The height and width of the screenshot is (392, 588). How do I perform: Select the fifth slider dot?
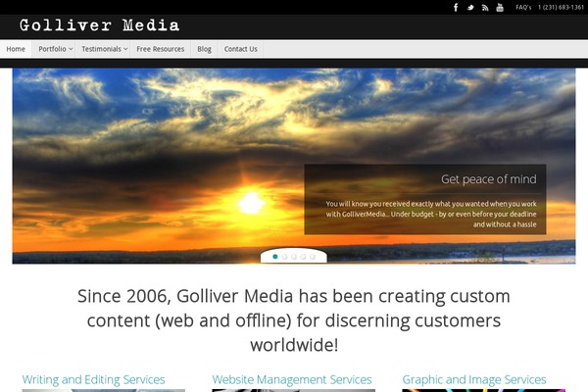click(x=313, y=257)
